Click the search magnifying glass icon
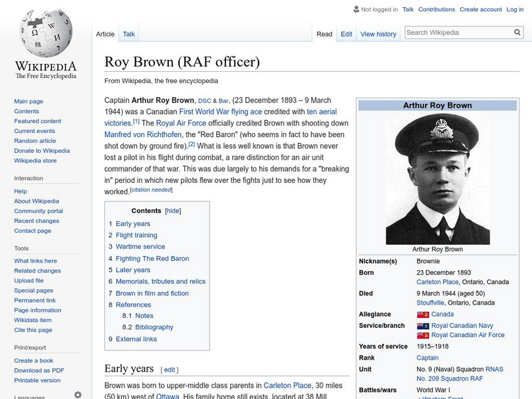Viewport: 532px width, 399px height. [517, 31]
